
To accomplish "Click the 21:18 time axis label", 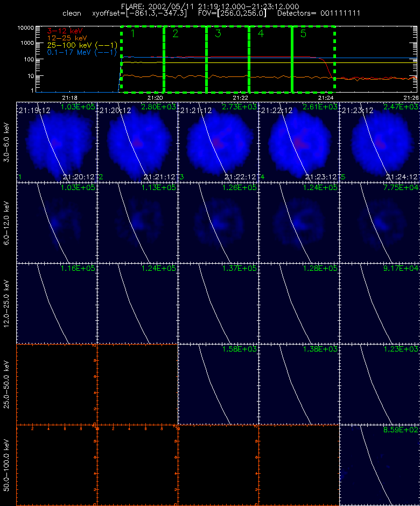I will click(70, 97).
